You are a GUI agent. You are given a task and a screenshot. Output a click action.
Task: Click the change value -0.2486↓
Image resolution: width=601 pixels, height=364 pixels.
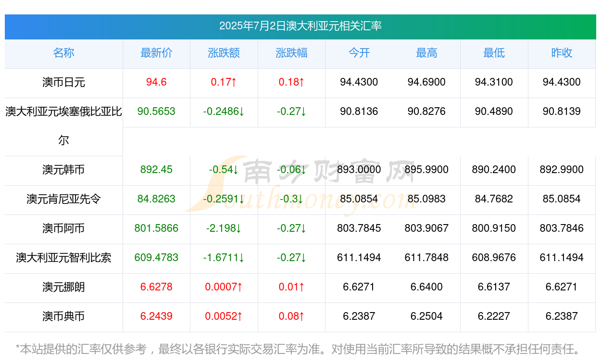click(x=224, y=112)
